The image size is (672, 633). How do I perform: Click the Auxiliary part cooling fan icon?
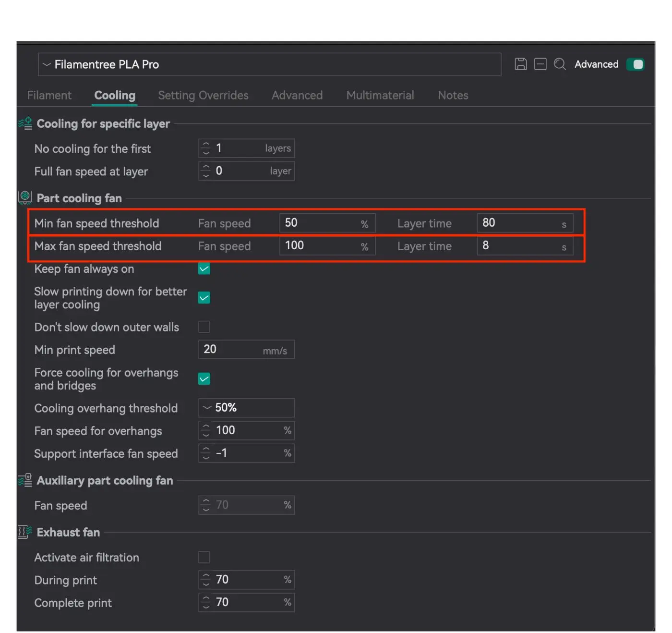pos(25,480)
